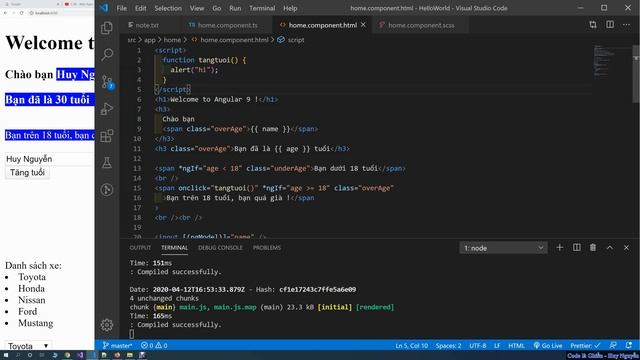Open the feedback icon in status bar

(x=613, y=346)
